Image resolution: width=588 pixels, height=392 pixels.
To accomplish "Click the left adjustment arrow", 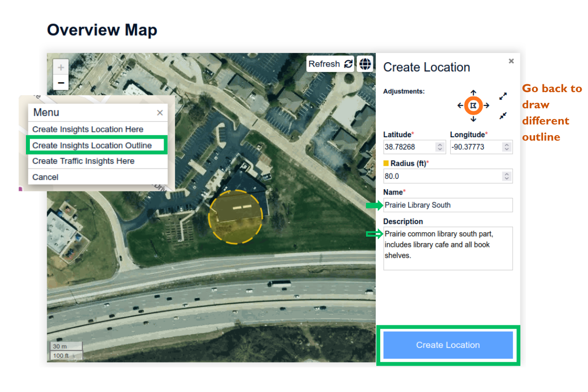I will [461, 105].
